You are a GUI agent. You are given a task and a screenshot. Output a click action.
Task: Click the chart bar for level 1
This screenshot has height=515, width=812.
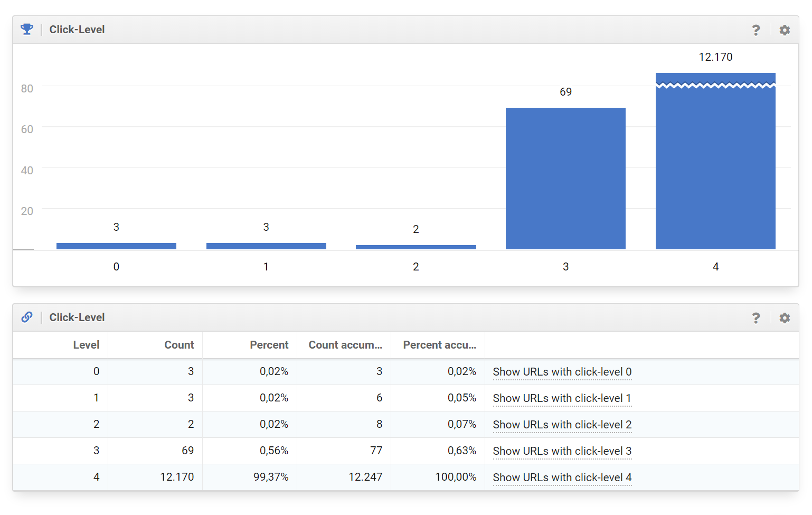coord(266,246)
